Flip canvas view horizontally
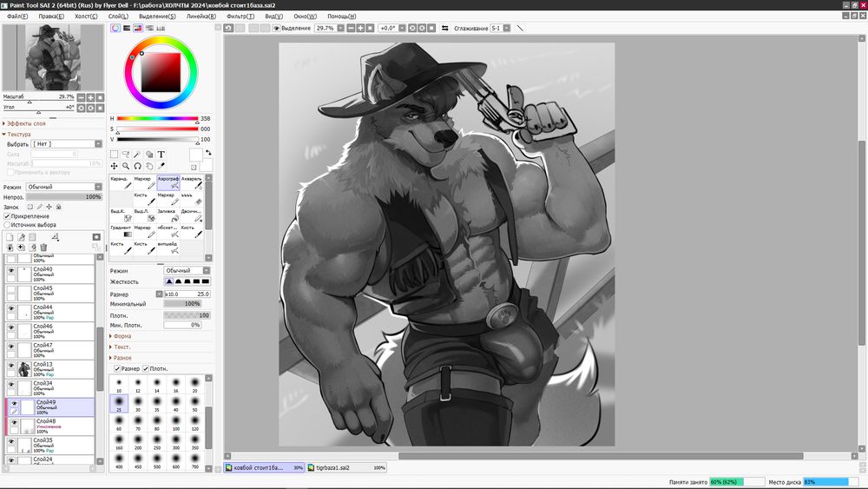868x489 pixels. point(444,28)
